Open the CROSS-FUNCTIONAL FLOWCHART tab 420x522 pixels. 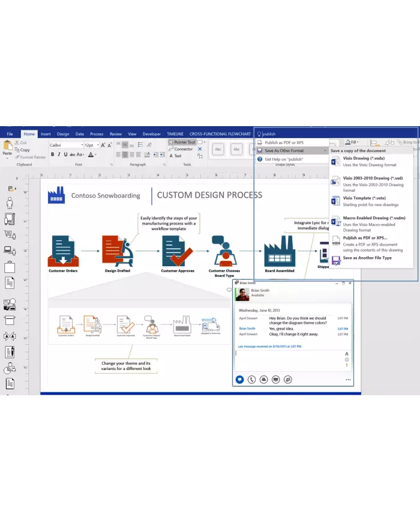[x=220, y=134]
